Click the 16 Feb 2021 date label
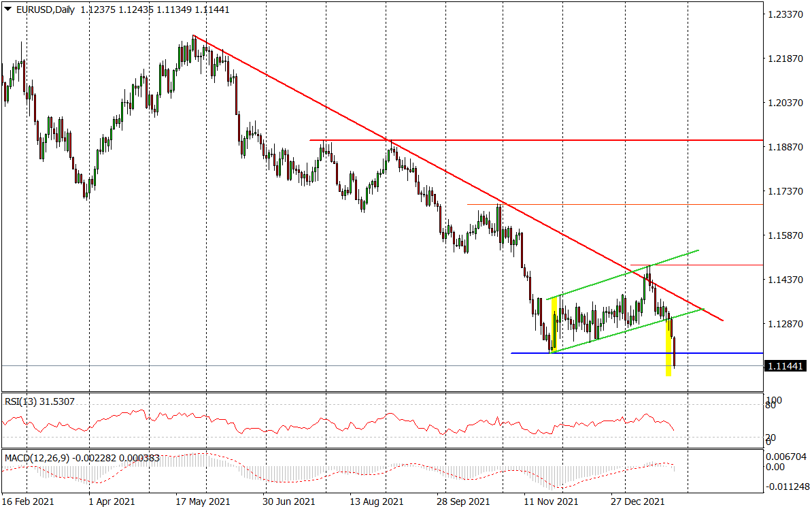 (27, 501)
